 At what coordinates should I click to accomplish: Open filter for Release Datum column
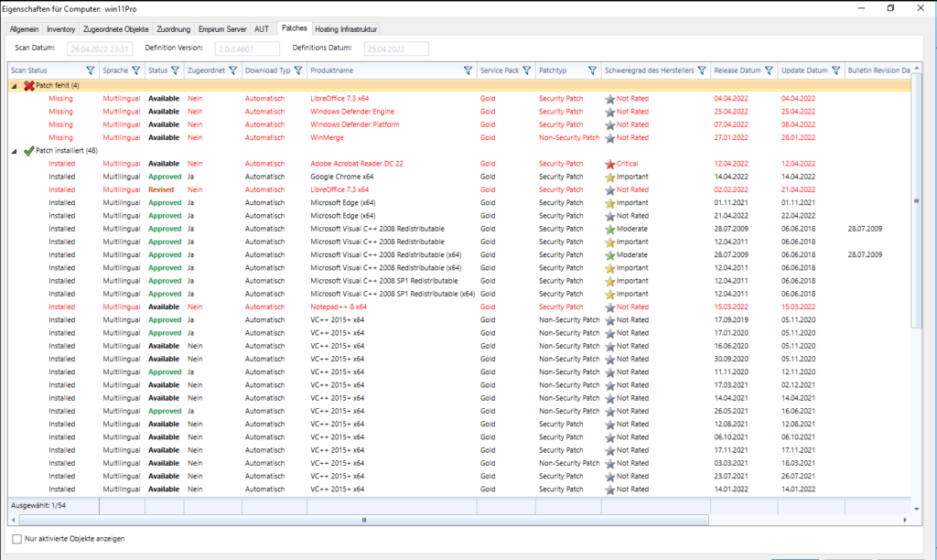pyautogui.click(x=769, y=70)
